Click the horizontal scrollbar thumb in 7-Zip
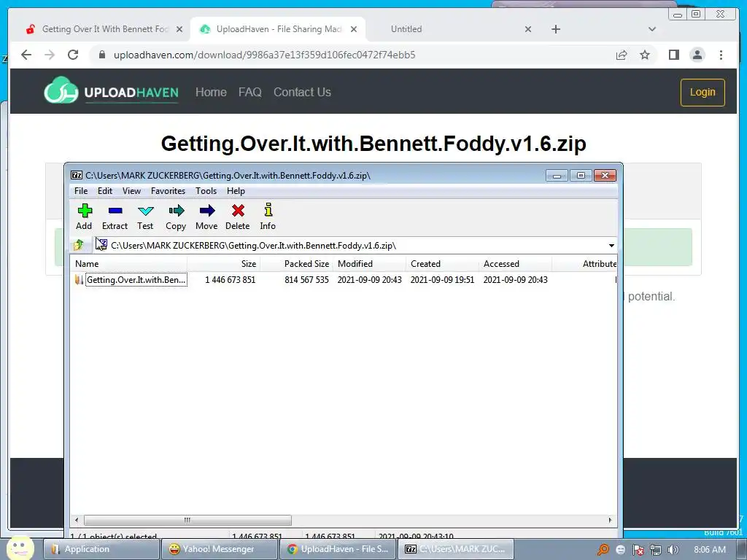Image resolution: width=747 pixels, height=560 pixels. [x=187, y=520]
